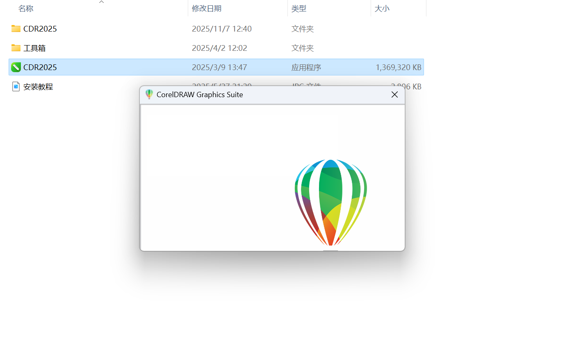Open the 工具箱 folder icon
This screenshot has width=588, height=364.
pyautogui.click(x=16, y=48)
